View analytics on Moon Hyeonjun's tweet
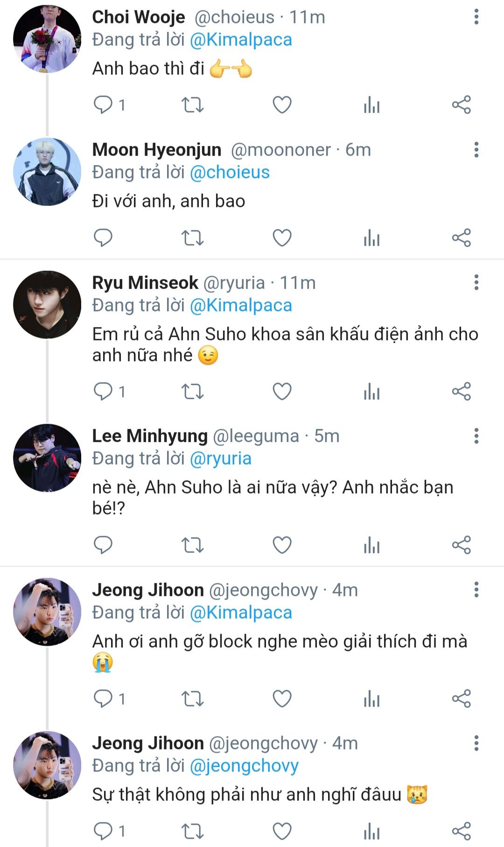The image size is (504, 847). click(371, 238)
